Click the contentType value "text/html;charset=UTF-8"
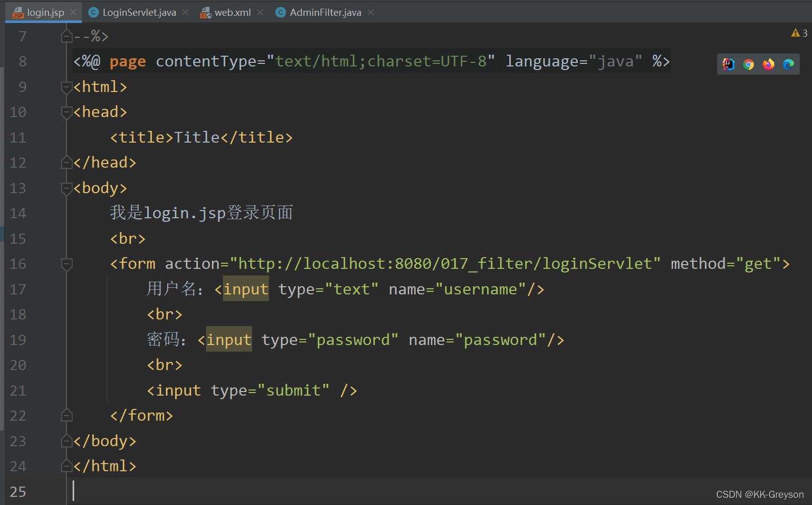The height and width of the screenshot is (505, 812). (x=380, y=61)
